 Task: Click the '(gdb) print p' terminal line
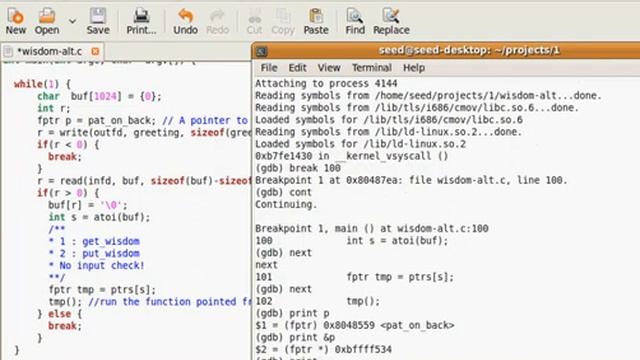[x=292, y=313]
